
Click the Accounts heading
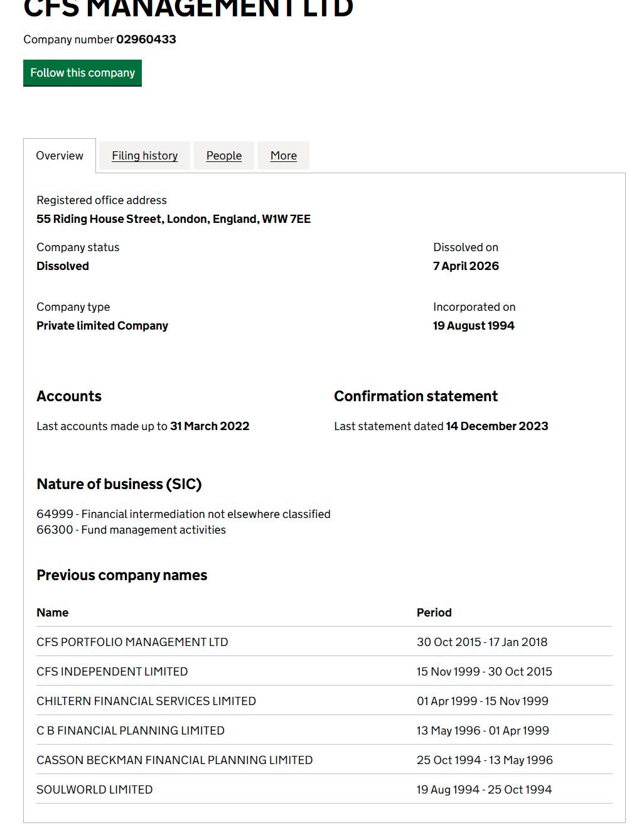pyautogui.click(x=69, y=396)
